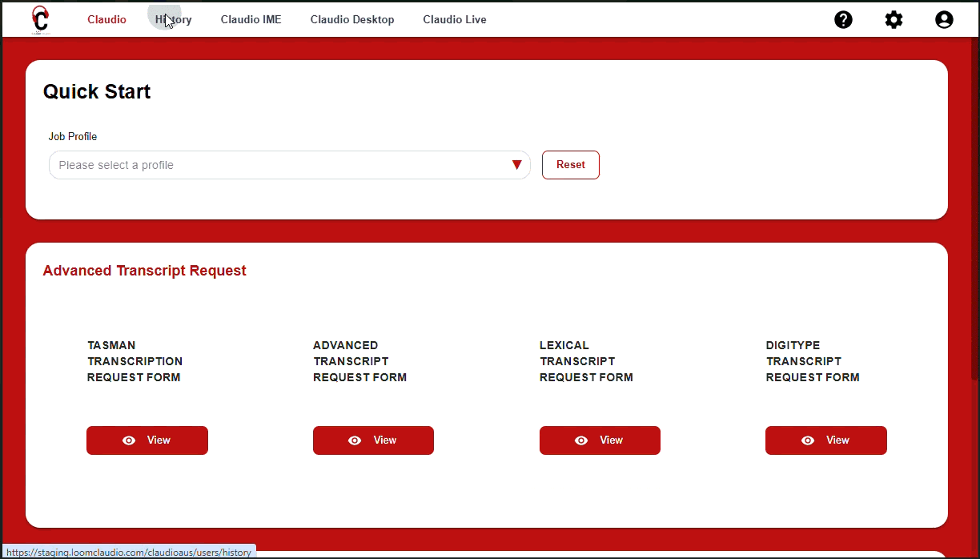Open the help question mark icon
This screenshot has height=559, width=980.
tap(843, 20)
